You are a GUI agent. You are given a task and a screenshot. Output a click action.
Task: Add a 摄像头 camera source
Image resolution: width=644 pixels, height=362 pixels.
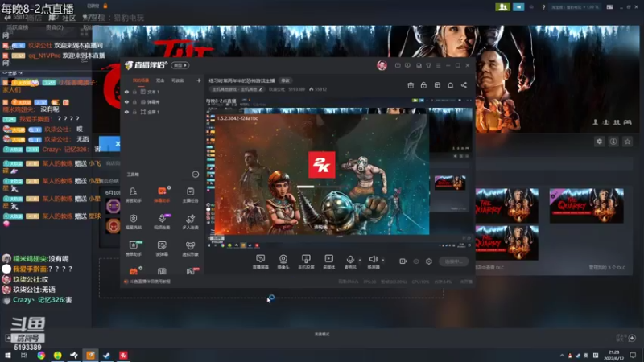coord(283,261)
